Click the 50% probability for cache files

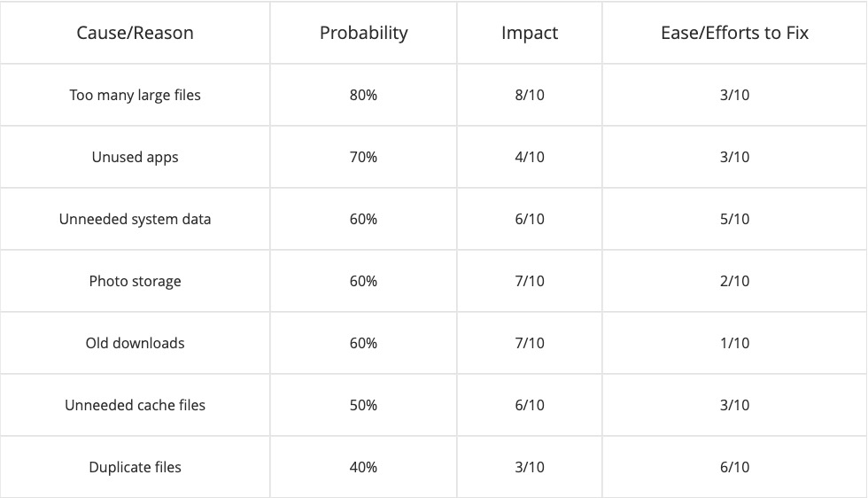363,405
